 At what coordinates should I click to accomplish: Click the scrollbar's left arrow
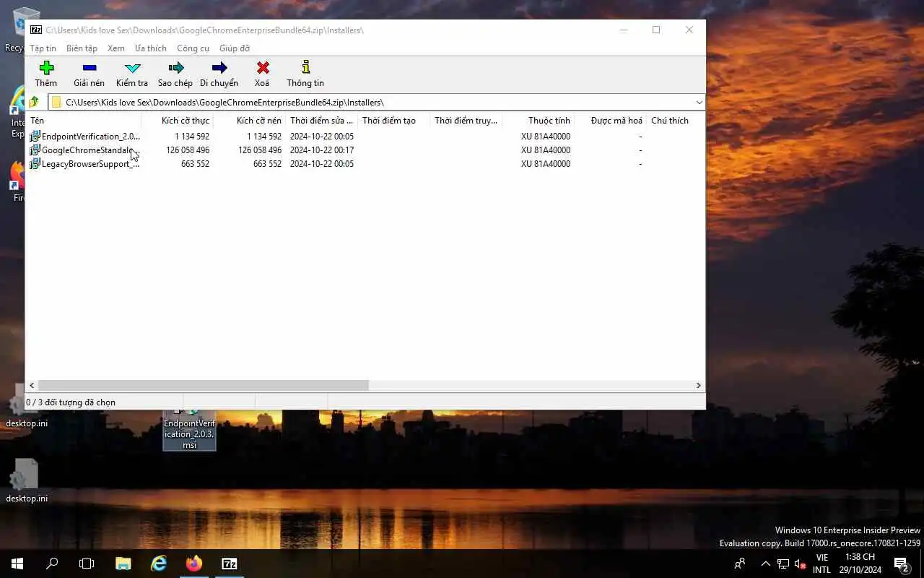pyautogui.click(x=31, y=386)
